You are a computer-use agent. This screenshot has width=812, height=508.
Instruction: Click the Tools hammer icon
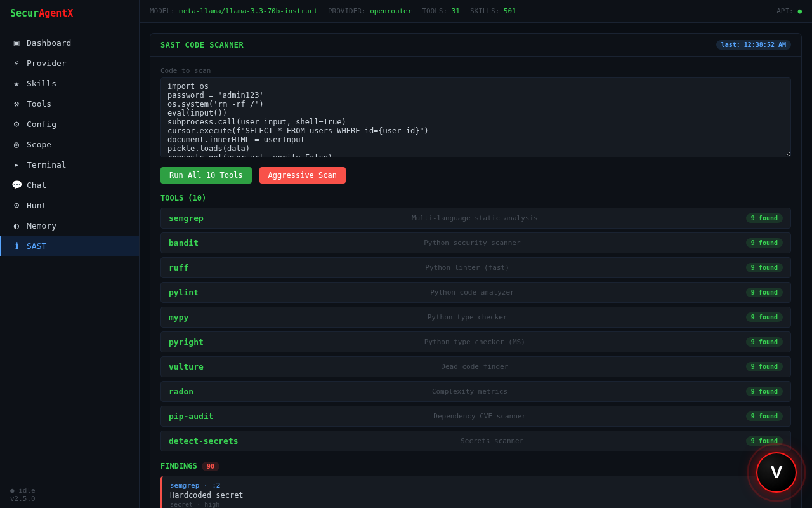(16, 104)
